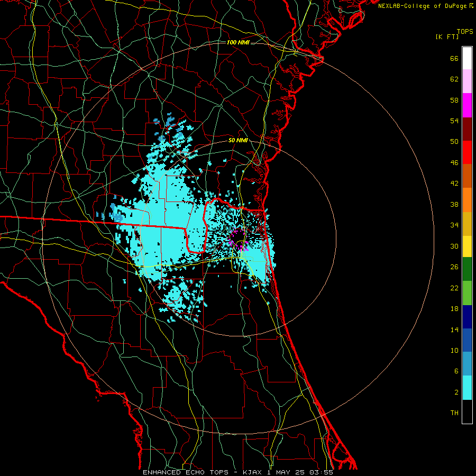Screen dimensions: 476x476
Task: Click the '50 NMI' range ring label
Action: coord(238,140)
